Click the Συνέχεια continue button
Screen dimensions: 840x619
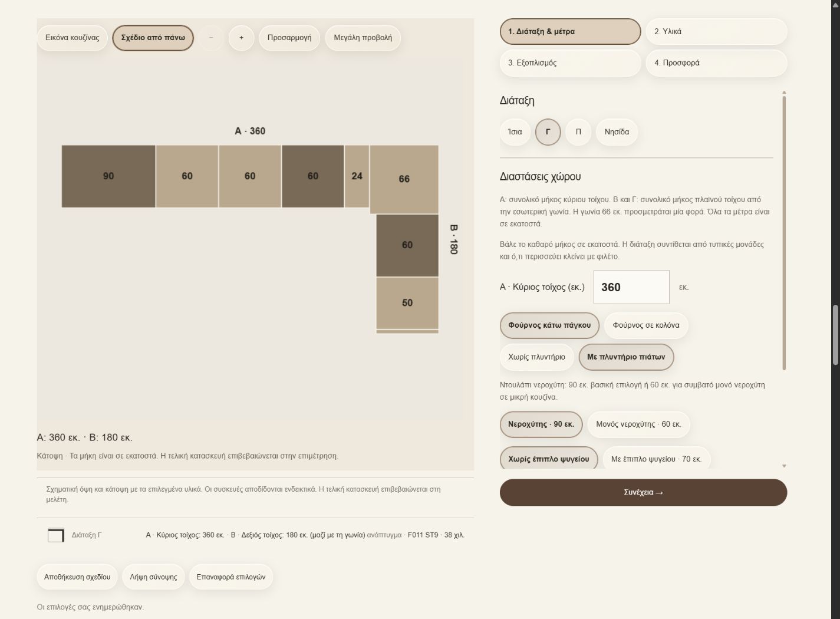(x=643, y=492)
